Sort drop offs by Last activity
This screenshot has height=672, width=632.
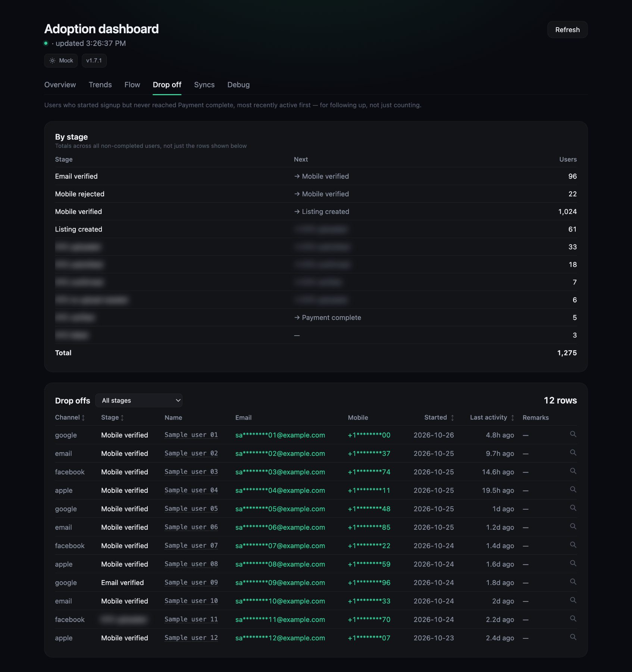pyautogui.click(x=492, y=417)
